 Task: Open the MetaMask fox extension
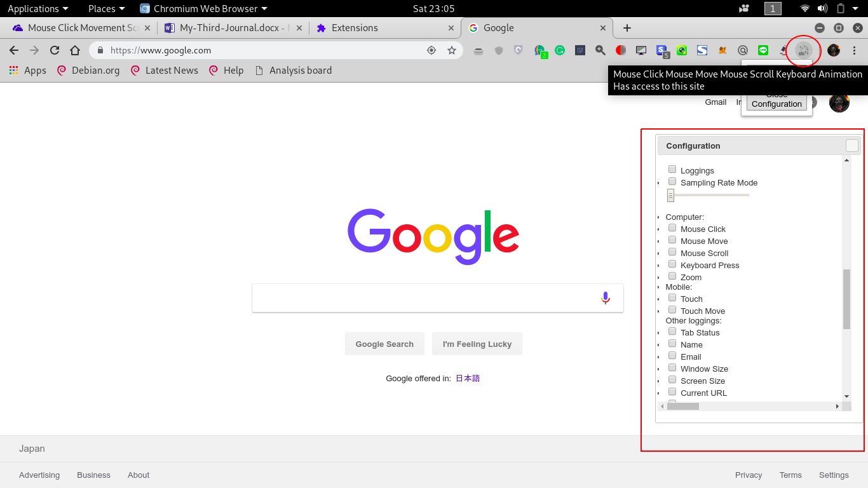click(x=722, y=50)
